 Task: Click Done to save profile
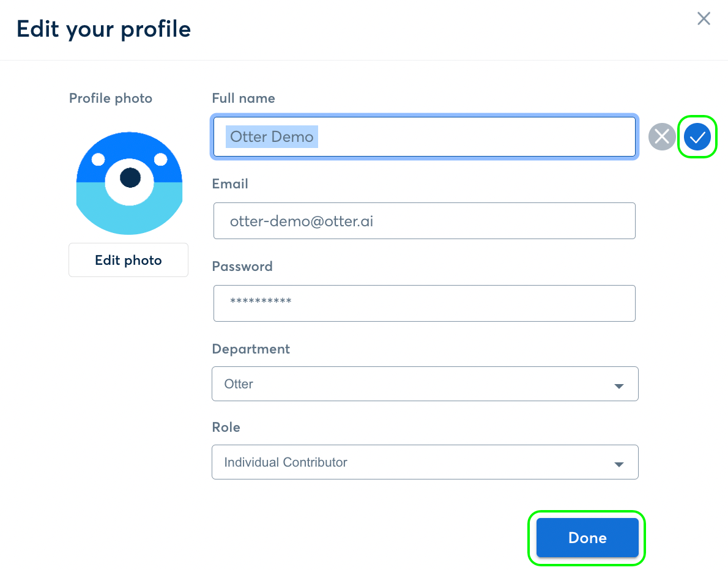tap(587, 538)
